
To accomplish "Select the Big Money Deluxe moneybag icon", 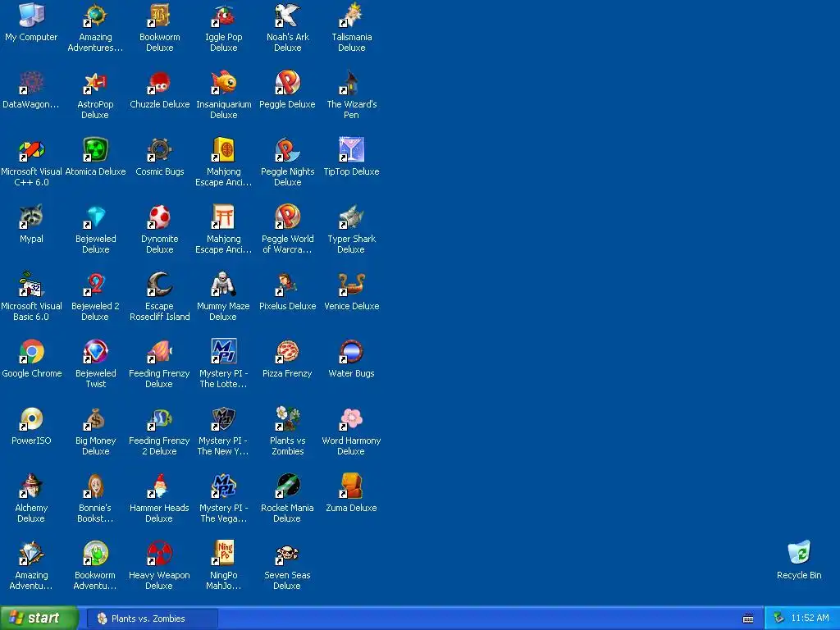I will (x=95, y=418).
